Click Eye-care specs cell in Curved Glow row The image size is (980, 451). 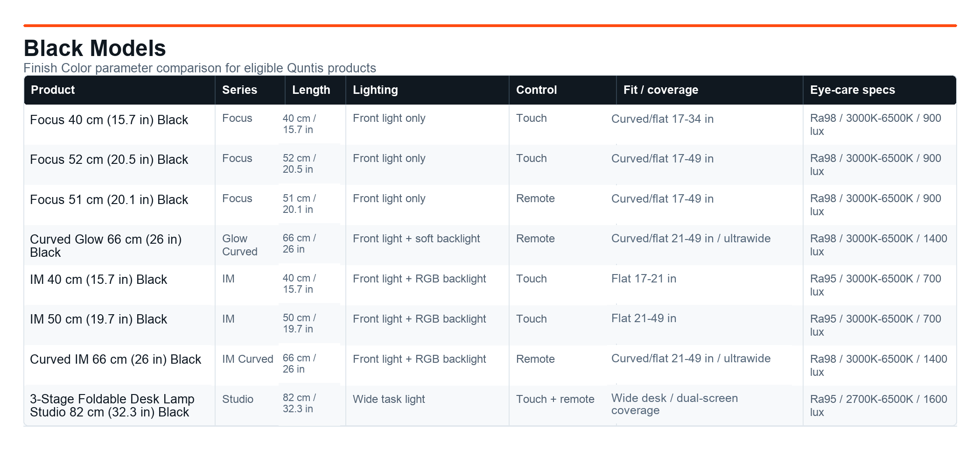879,245
